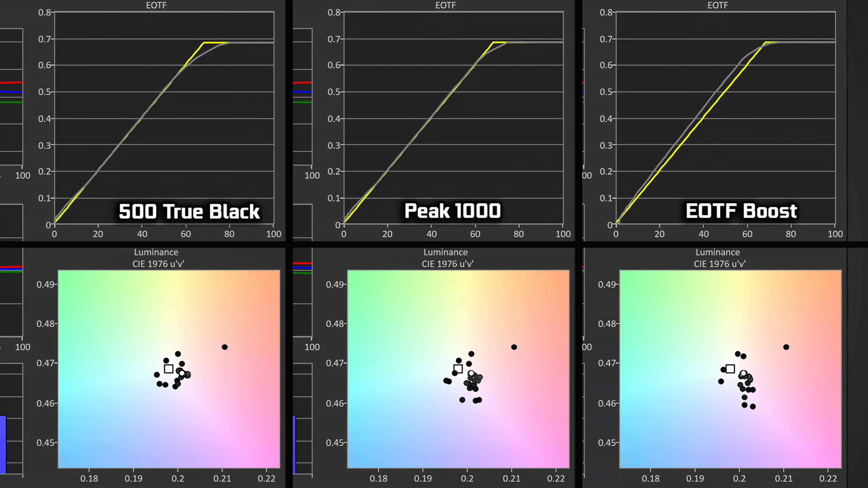
Task: Click "Luminance CIE 1976 u'v'" title of middle chart
Action: (x=446, y=258)
